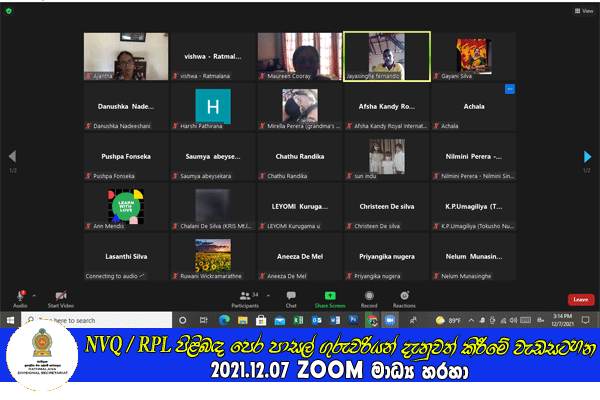
Task: Select Ajantha's video tile
Action: pyautogui.click(x=126, y=56)
